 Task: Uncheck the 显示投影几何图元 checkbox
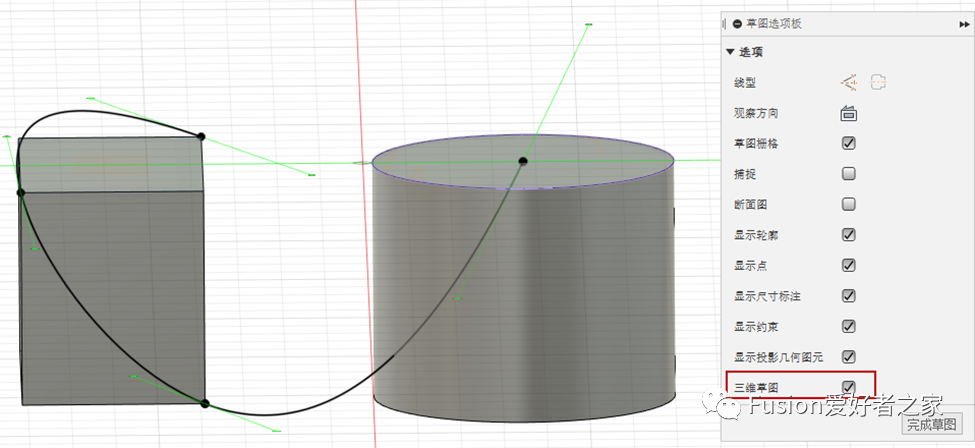[x=849, y=357]
